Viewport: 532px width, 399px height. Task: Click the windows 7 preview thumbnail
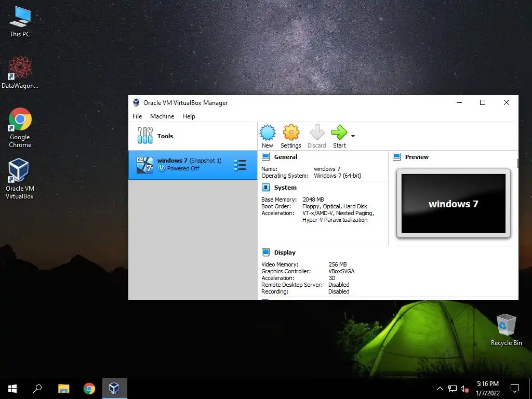click(x=453, y=204)
